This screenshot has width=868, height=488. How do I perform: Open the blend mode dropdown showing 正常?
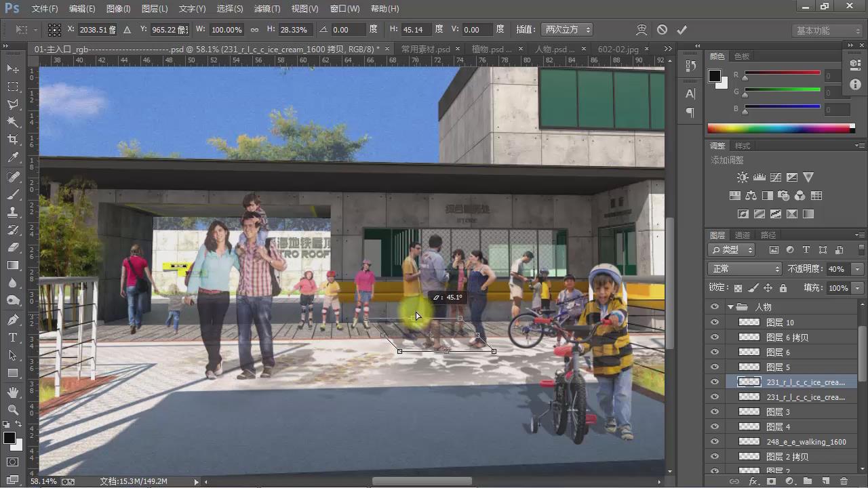pyautogui.click(x=744, y=269)
